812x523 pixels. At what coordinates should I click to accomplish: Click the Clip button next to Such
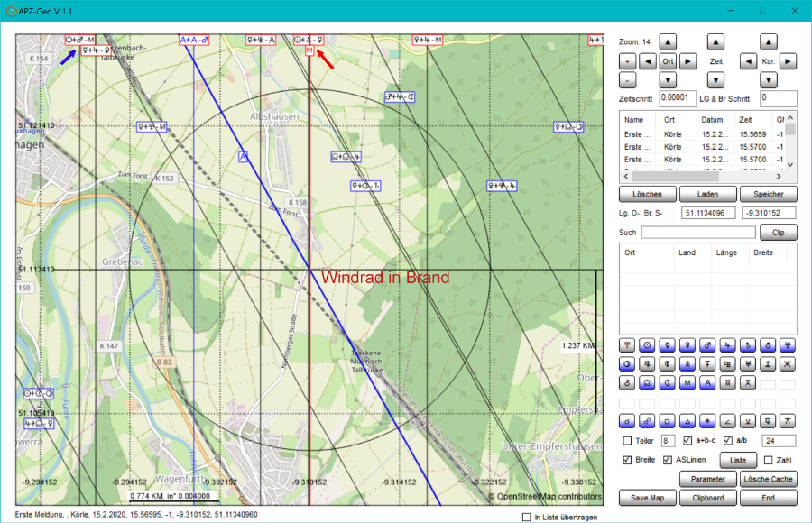point(779,233)
